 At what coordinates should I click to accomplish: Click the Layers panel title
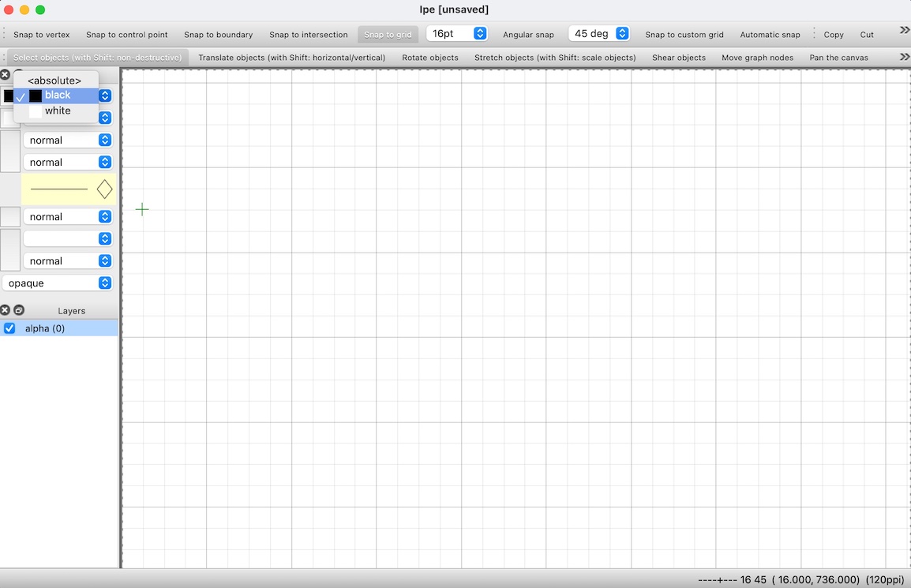tap(72, 311)
